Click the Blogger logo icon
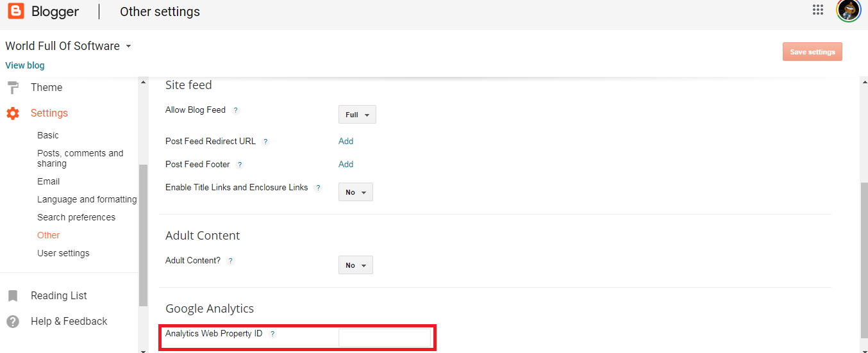The image size is (868, 353). (x=16, y=11)
